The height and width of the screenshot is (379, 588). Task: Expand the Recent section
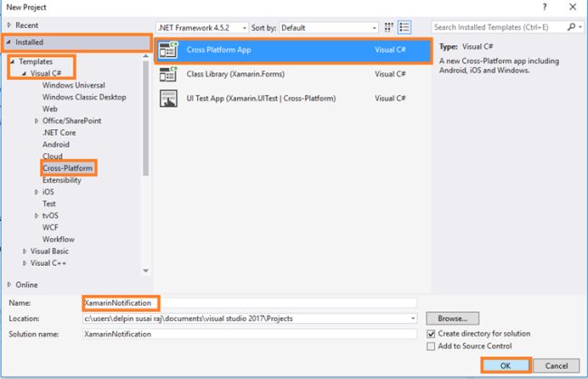click(9, 25)
